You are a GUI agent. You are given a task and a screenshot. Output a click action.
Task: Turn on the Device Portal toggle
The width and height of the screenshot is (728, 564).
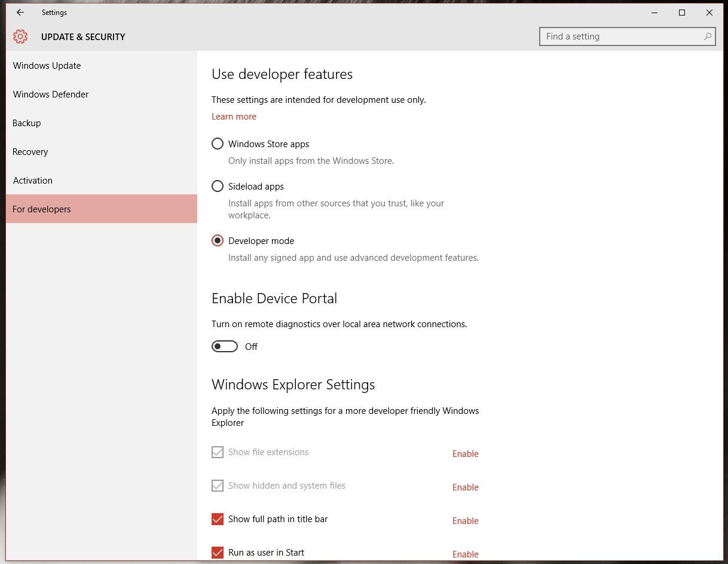click(225, 346)
